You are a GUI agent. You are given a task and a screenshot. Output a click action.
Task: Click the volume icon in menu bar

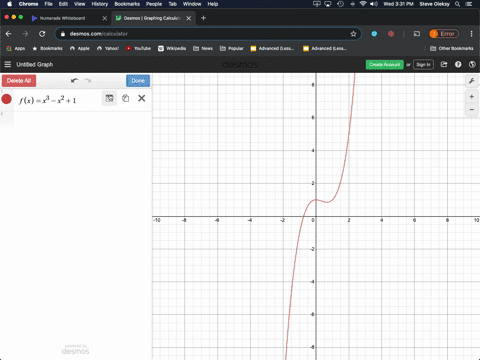click(374, 4)
